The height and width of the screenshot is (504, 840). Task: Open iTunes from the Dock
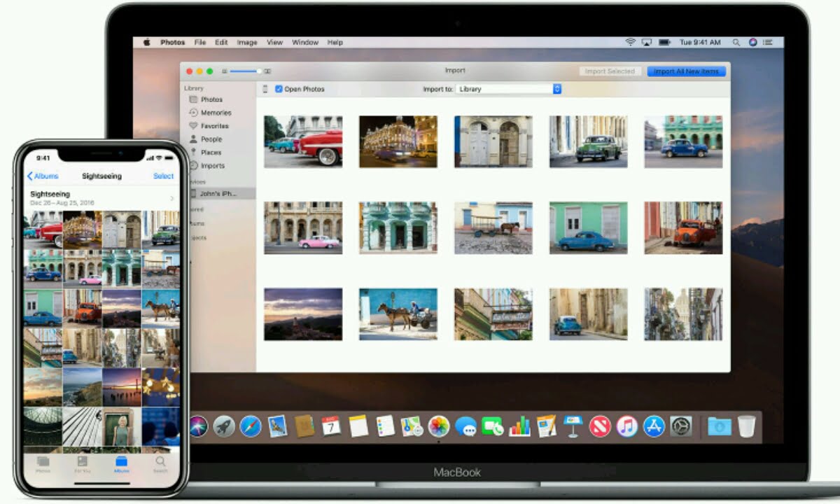coord(626,425)
